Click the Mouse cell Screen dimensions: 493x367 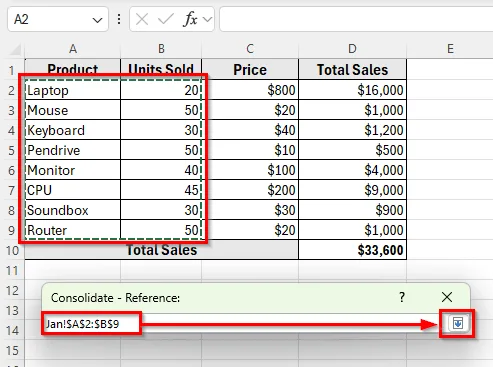click(x=73, y=110)
